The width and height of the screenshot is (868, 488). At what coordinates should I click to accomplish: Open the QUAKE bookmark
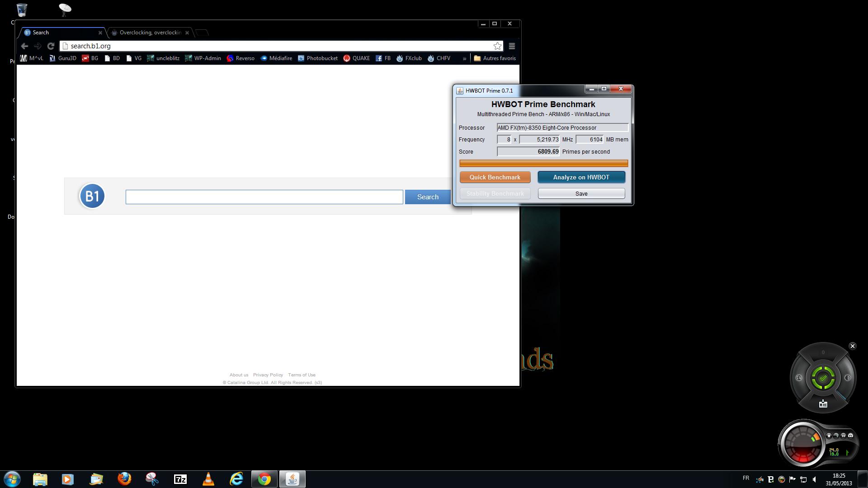tap(357, 58)
